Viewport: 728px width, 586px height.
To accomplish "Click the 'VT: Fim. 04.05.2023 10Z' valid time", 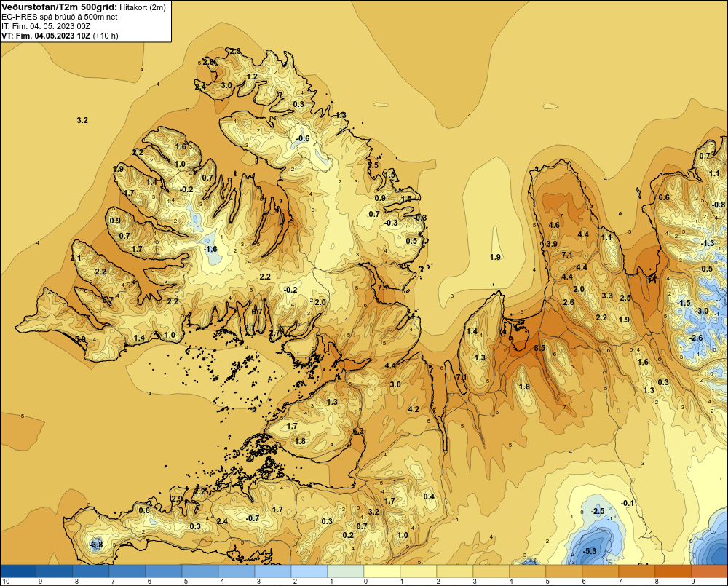I will 45,36.
